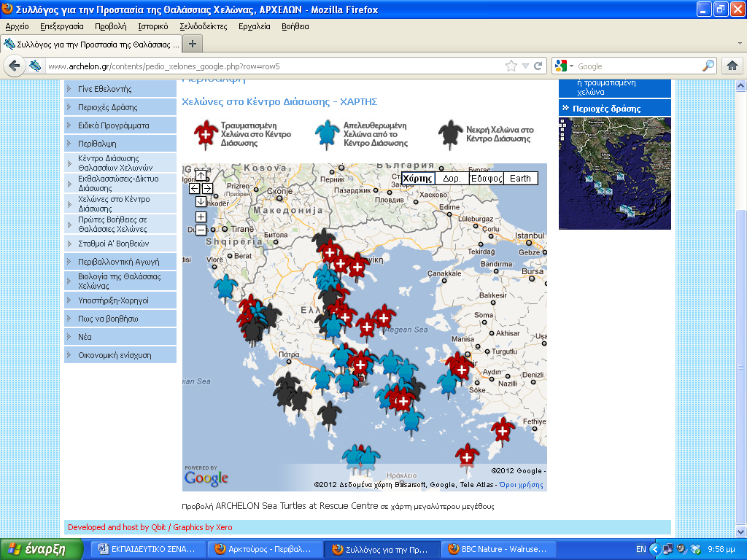747x560 pixels.
Task: Open the Ειδικά Προγράμματα sidebar item
Action: coord(120,125)
